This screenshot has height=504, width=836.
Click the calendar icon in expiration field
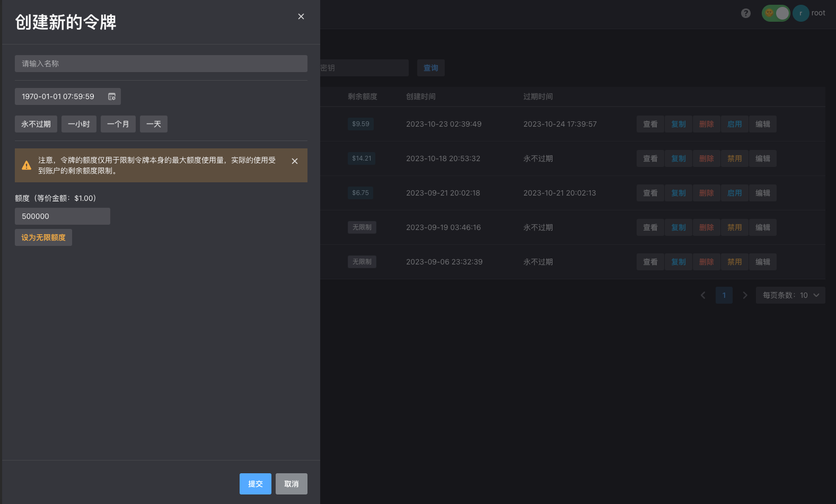112,96
